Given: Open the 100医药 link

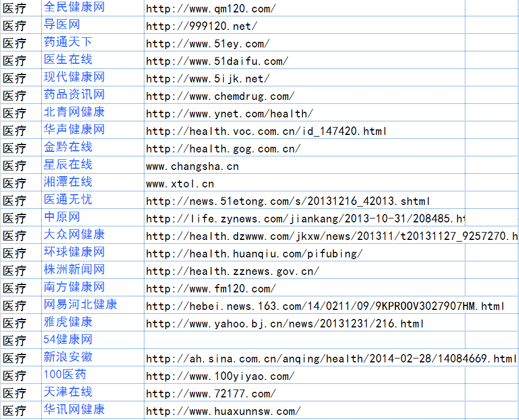Looking at the screenshot, I should pos(65,375).
